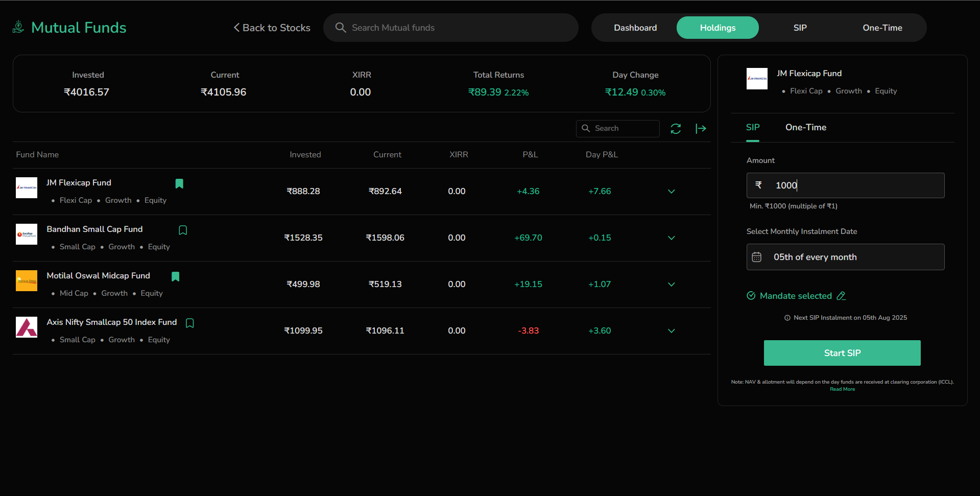Select the Holdings tab

(718, 28)
